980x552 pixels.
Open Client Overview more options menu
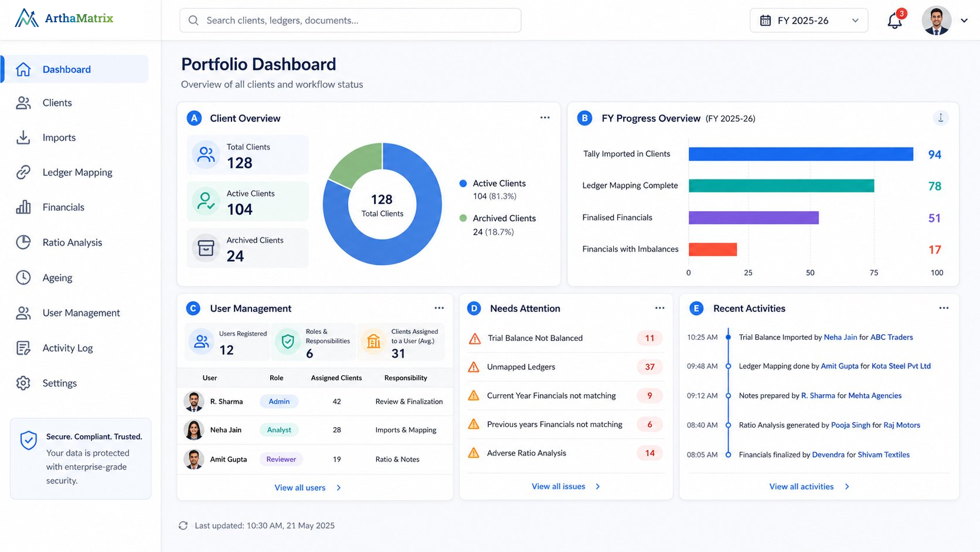(x=545, y=118)
